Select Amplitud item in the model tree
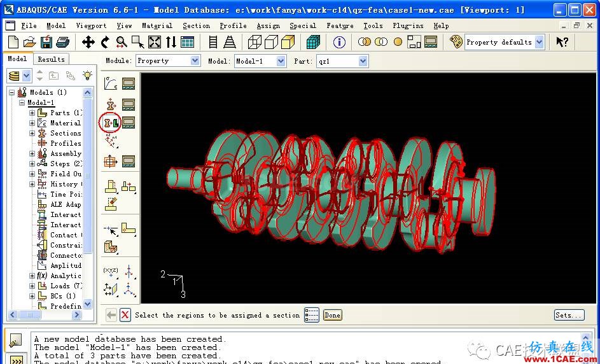Image resolution: width=600 pixels, height=364 pixels. [66, 265]
